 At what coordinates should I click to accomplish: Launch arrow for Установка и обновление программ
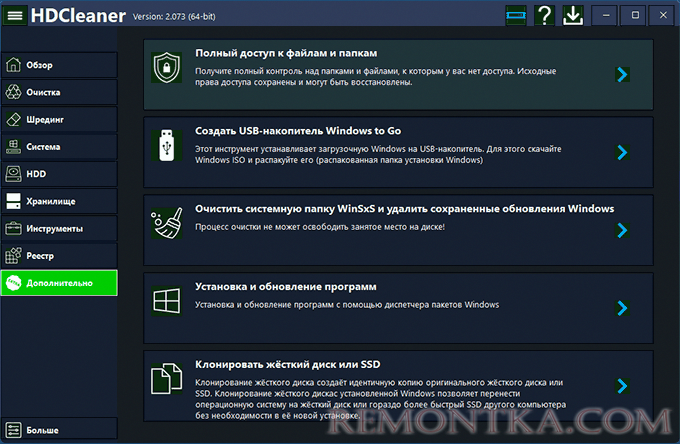[622, 308]
